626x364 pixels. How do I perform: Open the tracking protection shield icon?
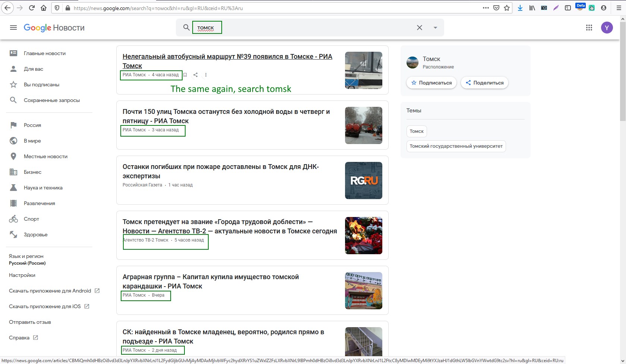pyautogui.click(x=57, y=8)
